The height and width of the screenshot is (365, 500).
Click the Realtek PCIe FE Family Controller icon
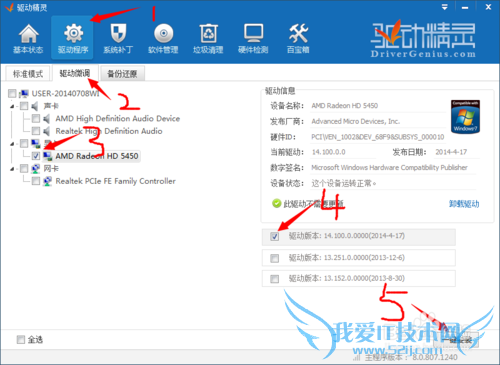pos(48,181)
